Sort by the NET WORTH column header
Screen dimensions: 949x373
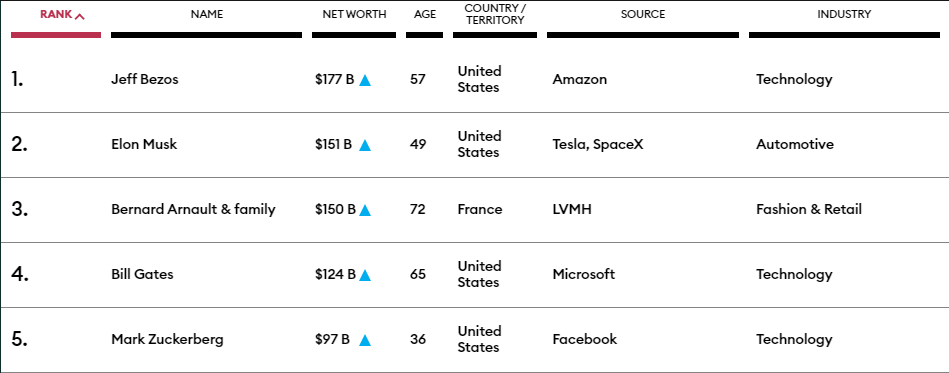354,15
